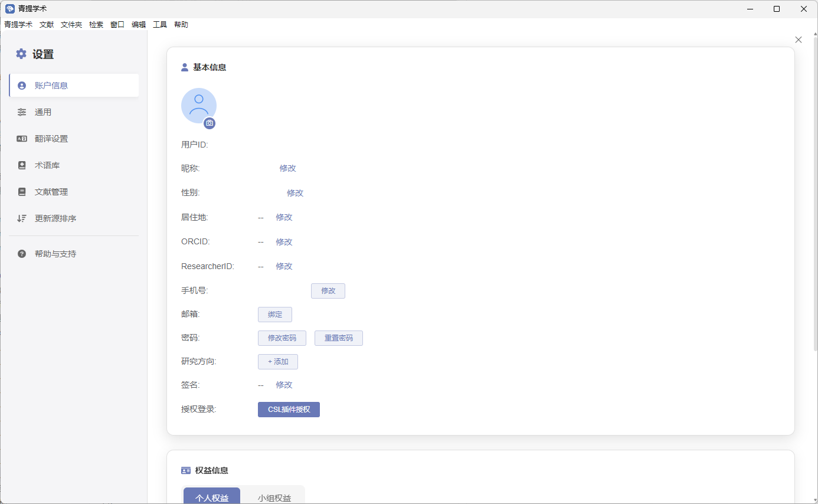
Task: Open the 工具 menu in menu bar
Action: pyautogui.click(x=160, y=25)
